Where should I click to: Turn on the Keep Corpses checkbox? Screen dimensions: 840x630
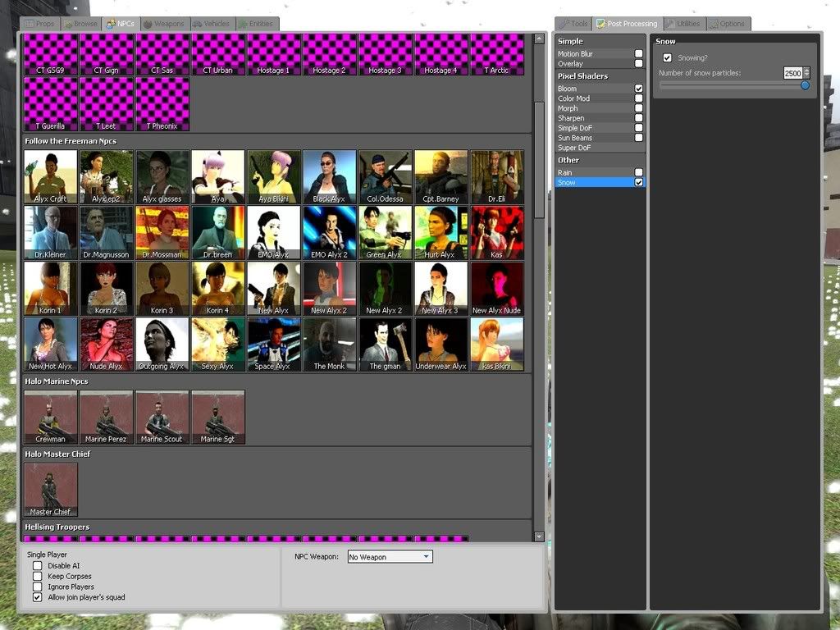[38, 577]
